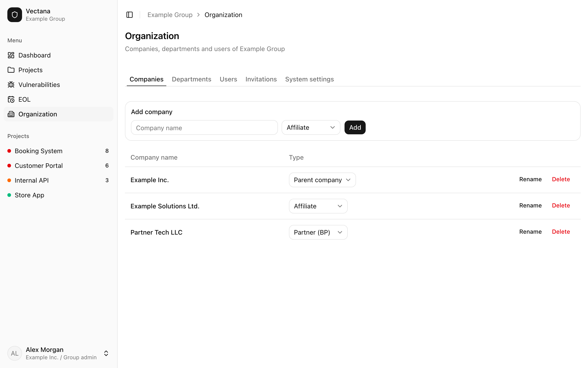Toggle the sidebar panel icon
588x368 pixels.
coord(130,15)
